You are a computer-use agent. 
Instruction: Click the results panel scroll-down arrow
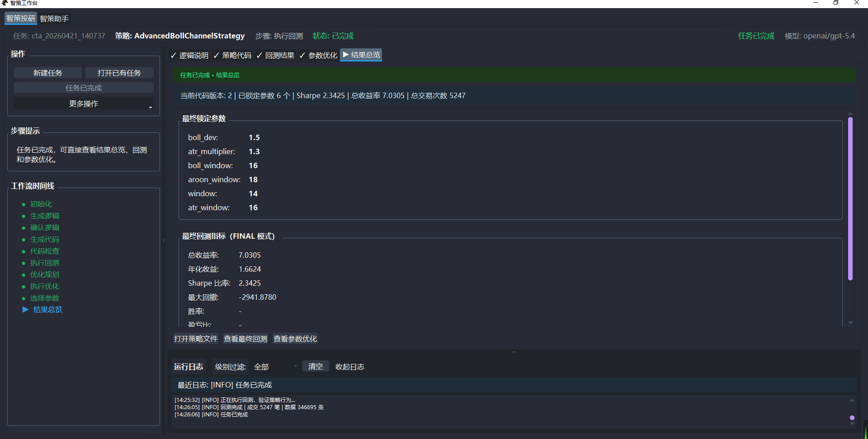point(850,323)
